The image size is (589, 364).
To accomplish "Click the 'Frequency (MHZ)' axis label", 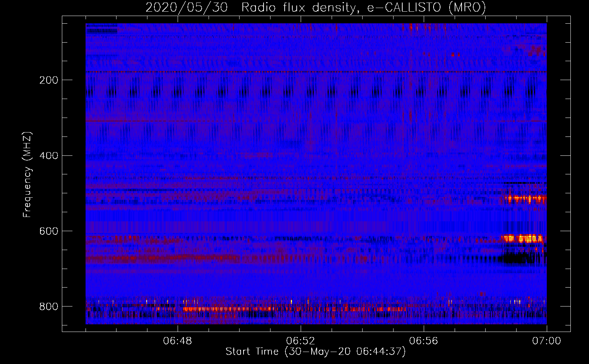I will 27,174.
